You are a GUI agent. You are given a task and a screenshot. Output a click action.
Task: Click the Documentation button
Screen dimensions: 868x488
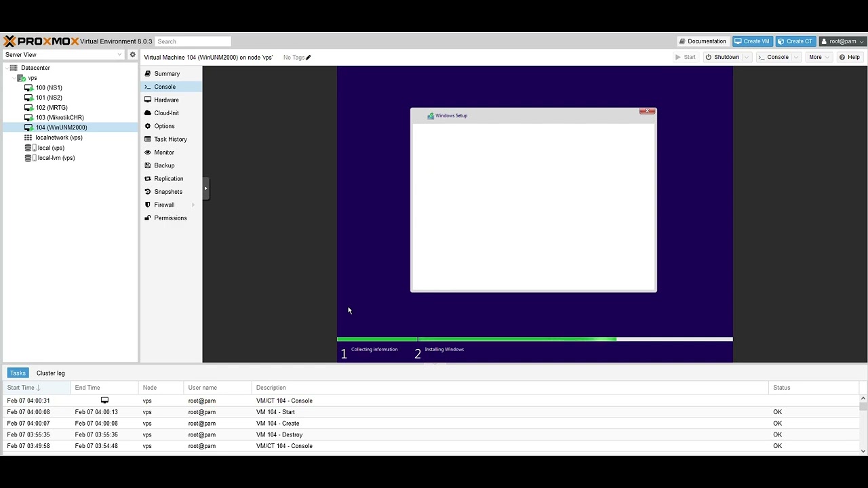[x=703, y=41]
